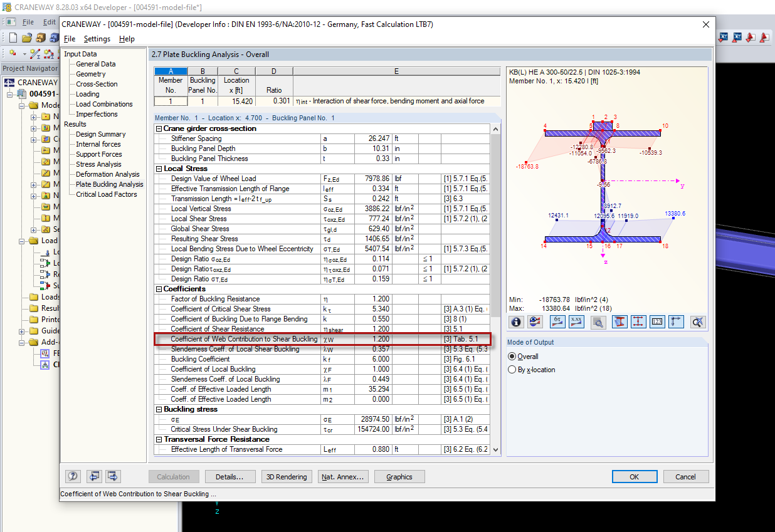Click the 3D Rendering button
This screenshot has width=775, height=532.
click(287, 477)
